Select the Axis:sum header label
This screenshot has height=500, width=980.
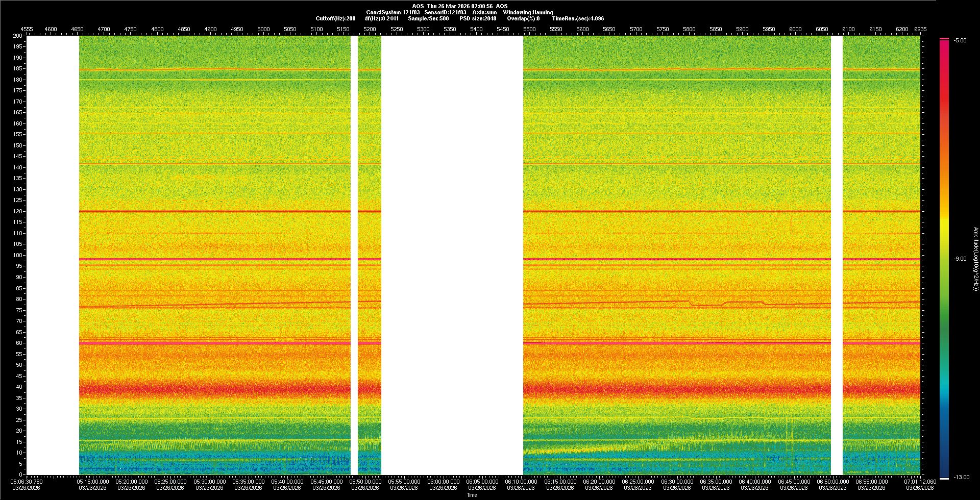(x=484, y=12)
